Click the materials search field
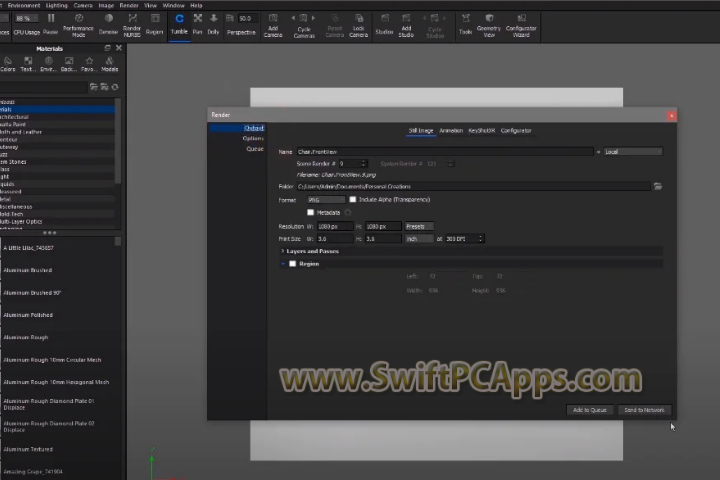This screenshot has height=480, width=720. [x=43, y=87]
